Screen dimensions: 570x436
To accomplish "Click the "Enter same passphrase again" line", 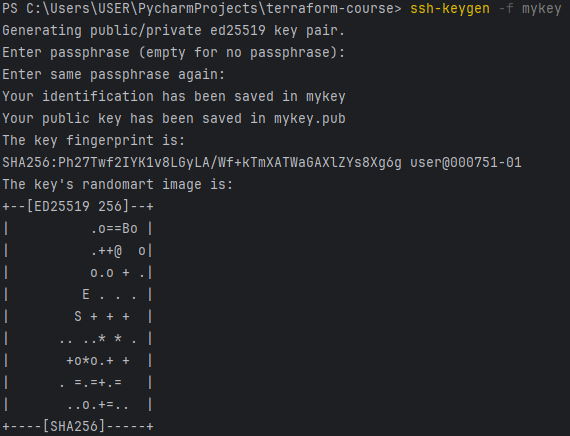I will (x=113, y=75).
